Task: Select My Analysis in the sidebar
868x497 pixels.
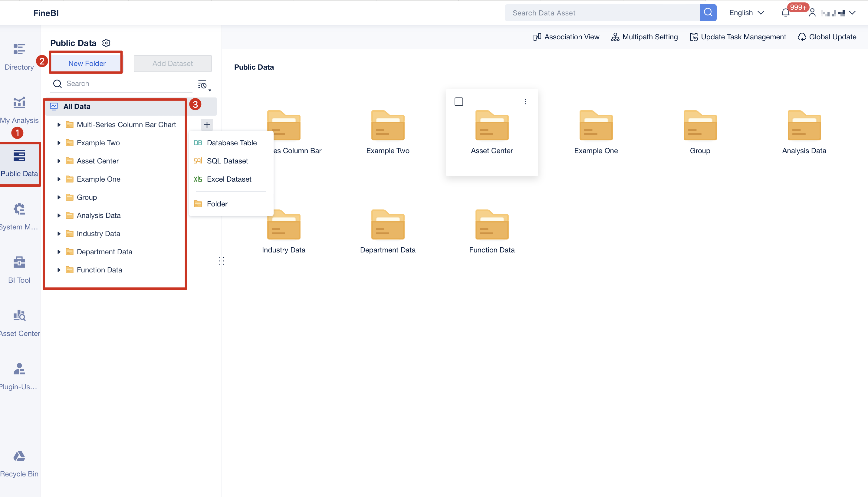Action: coord(19,109)
